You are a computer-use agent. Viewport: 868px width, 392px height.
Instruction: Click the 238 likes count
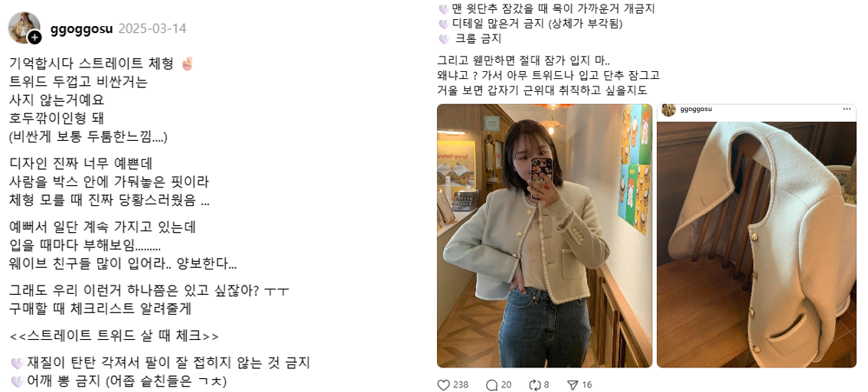461,385
